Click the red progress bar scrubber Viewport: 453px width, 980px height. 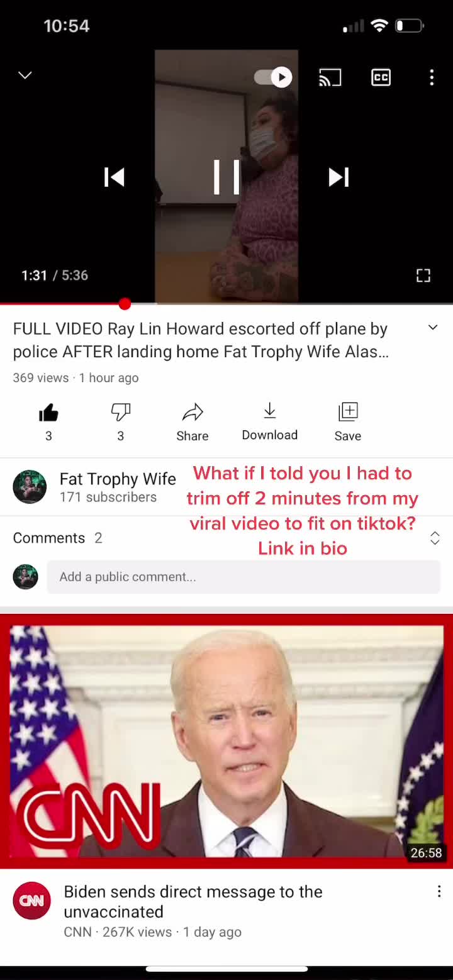(125, 304)
